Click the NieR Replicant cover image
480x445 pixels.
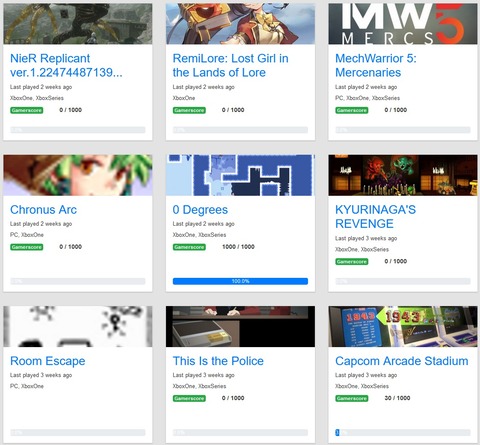click(78, 24)
